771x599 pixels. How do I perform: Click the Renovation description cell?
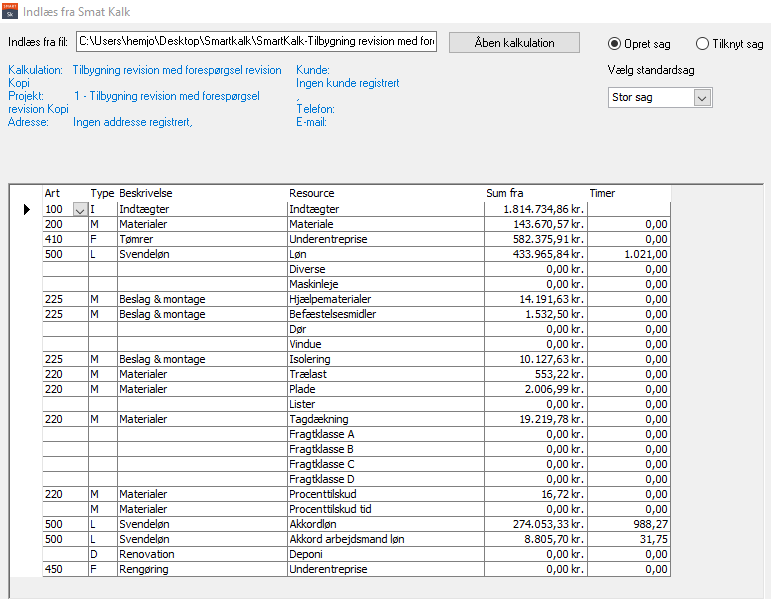click(x=201, y=554)
